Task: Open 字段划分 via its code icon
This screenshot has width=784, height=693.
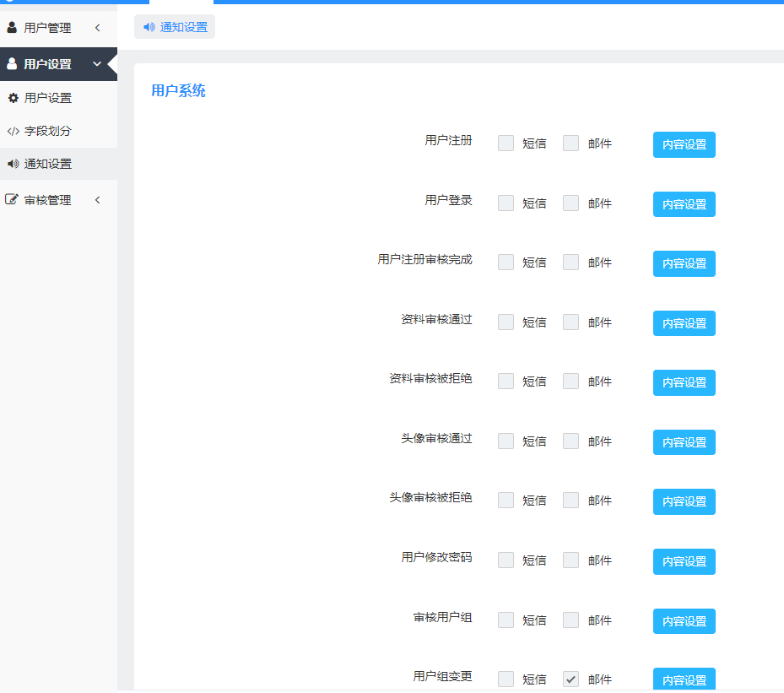Action: click(13, 131)
